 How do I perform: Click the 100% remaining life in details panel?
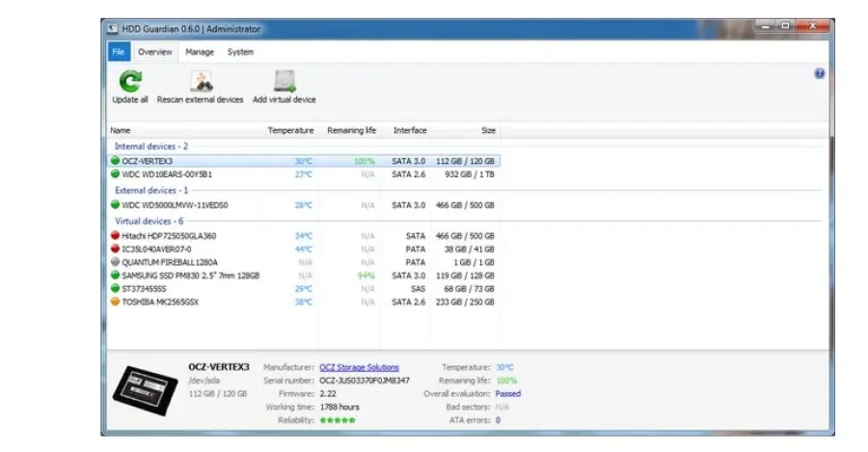tap(506, 381)
